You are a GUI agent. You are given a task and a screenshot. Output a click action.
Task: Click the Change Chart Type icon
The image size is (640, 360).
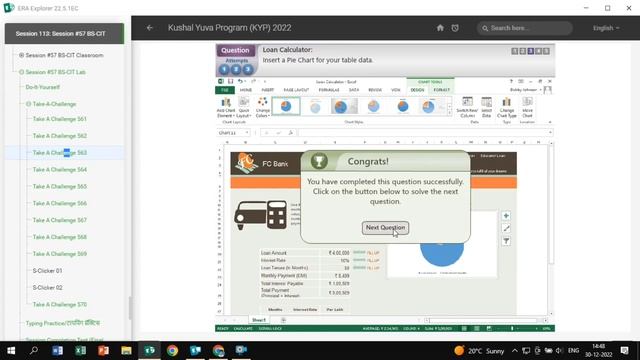[507, 107]
